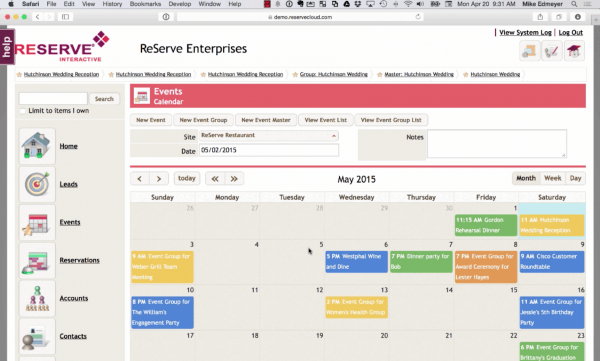Click the notepad with pen icon
Screen dimensions: 600x361
552,51
